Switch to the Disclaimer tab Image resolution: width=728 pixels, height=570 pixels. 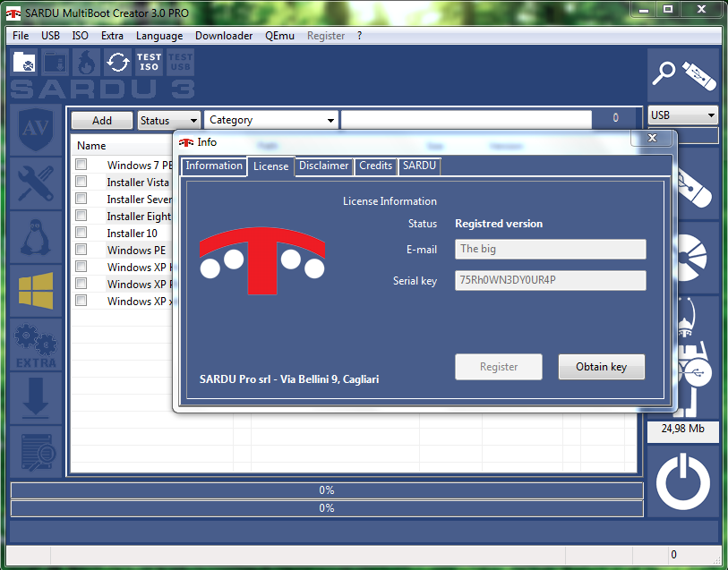pos(323,166)
